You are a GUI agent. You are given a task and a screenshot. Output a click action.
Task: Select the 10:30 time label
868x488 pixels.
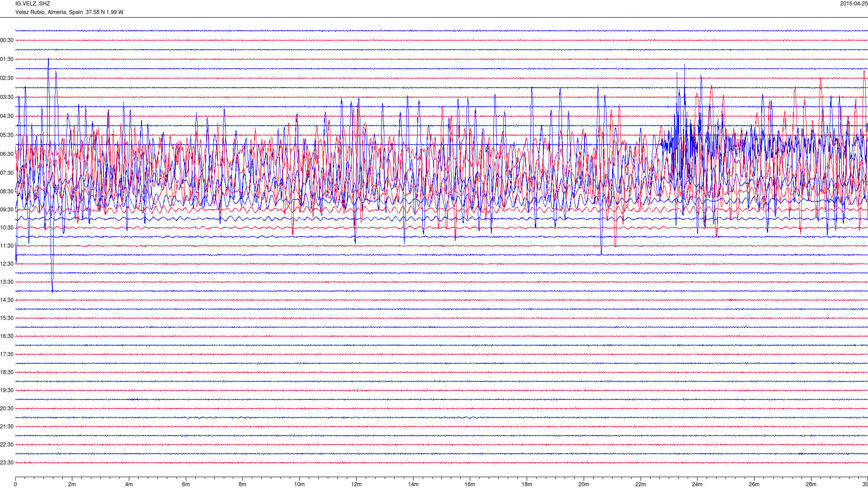[x=7, y=228]
